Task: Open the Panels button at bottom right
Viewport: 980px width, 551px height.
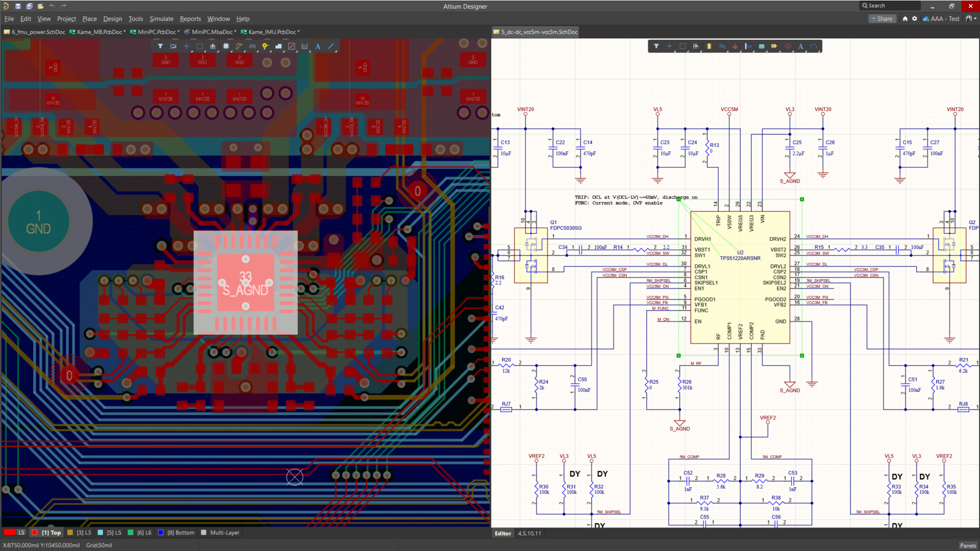Action: pyautogui.click(x=968, y=545)
